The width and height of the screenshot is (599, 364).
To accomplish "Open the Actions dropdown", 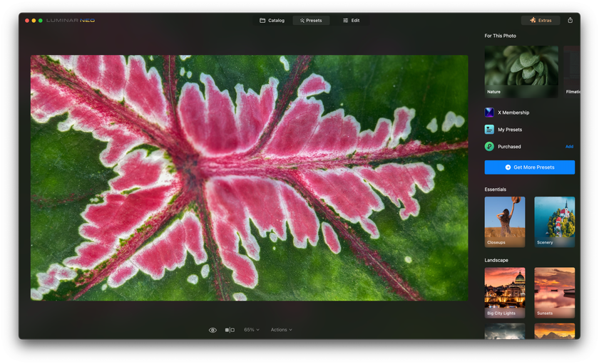I will pyautogui.click(x=281, y=330).
